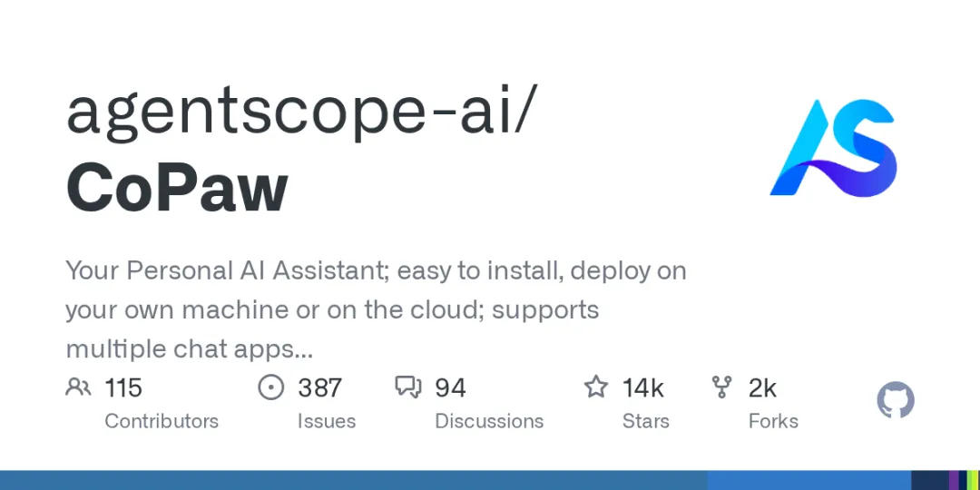Click the Forks branch icon

tap(722, 387)
